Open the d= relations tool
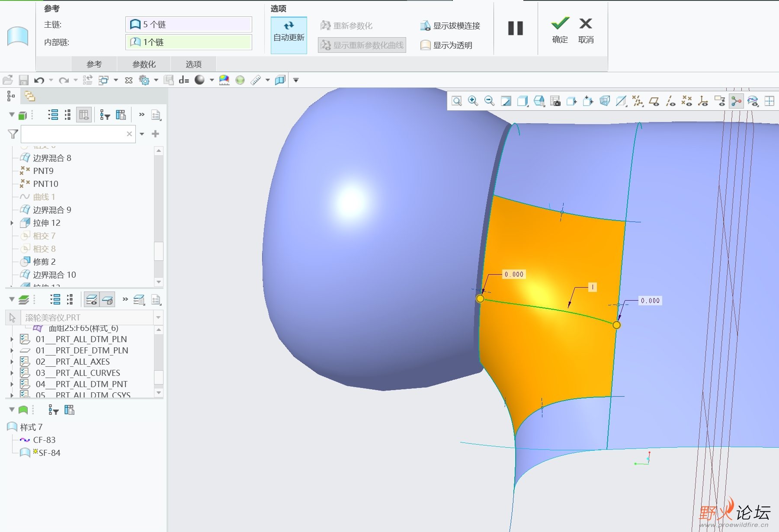 pos(184,80)
